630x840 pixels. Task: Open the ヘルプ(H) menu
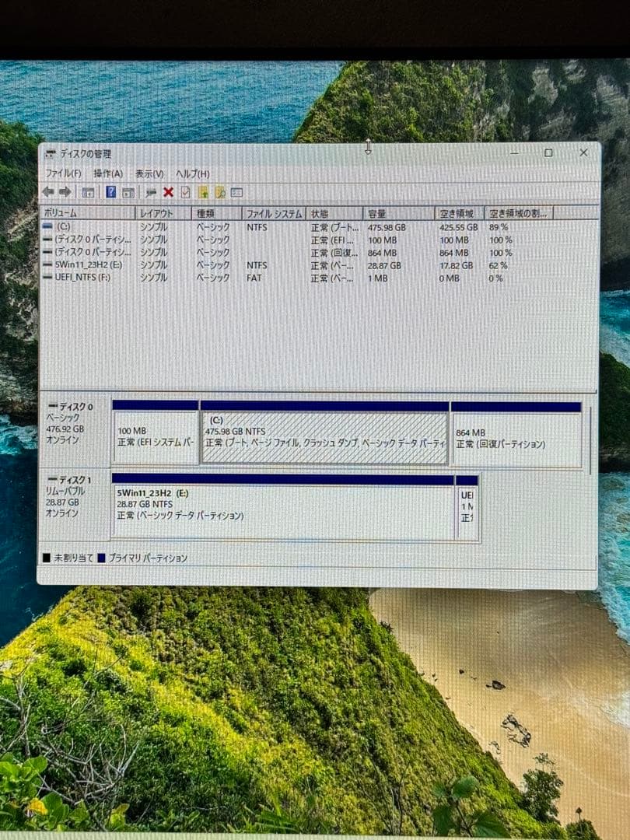(191, 174)
